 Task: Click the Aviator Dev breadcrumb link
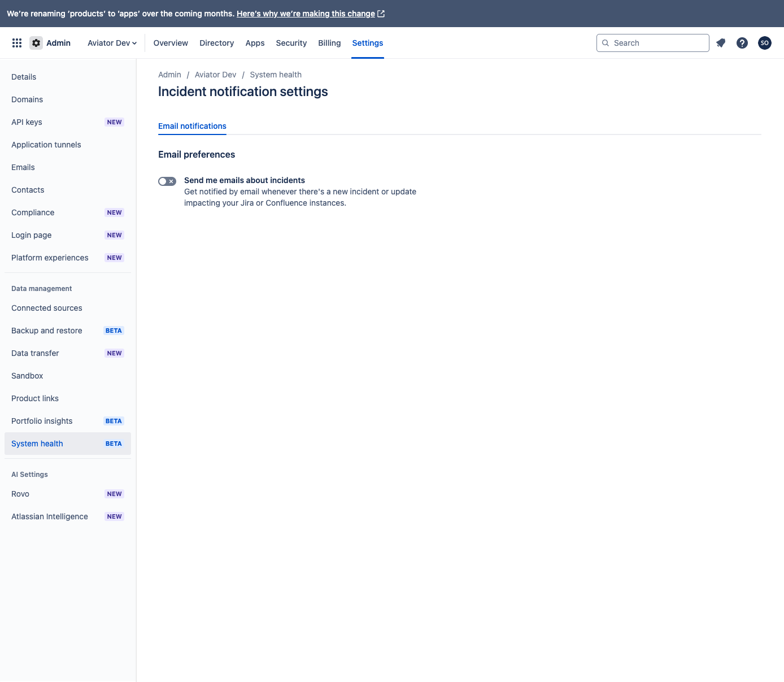(x=216, y=75)
